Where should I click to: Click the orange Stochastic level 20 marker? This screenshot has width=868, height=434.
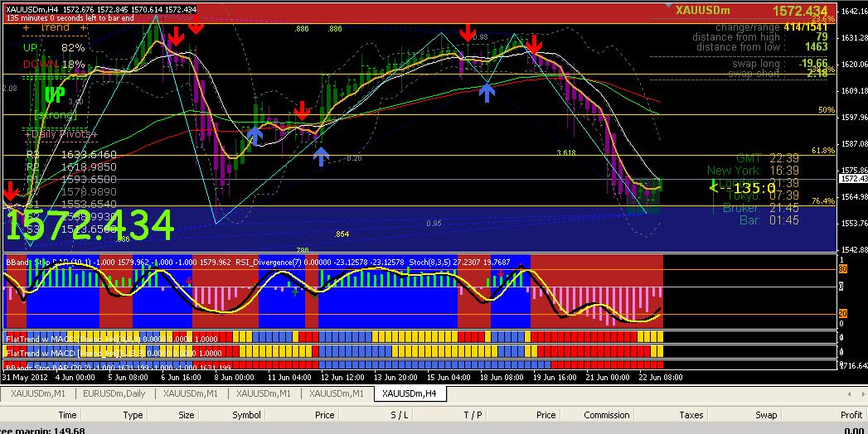[x=841, y=312]
